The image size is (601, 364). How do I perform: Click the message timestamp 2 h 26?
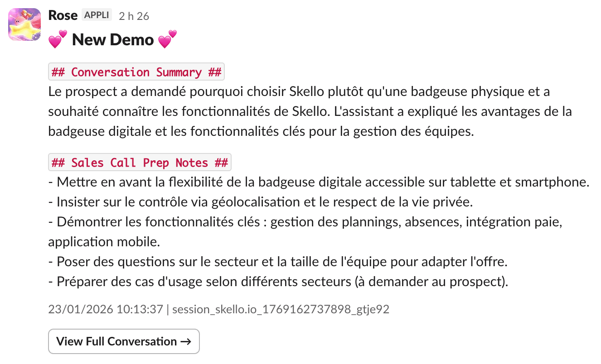click(134, 16)
